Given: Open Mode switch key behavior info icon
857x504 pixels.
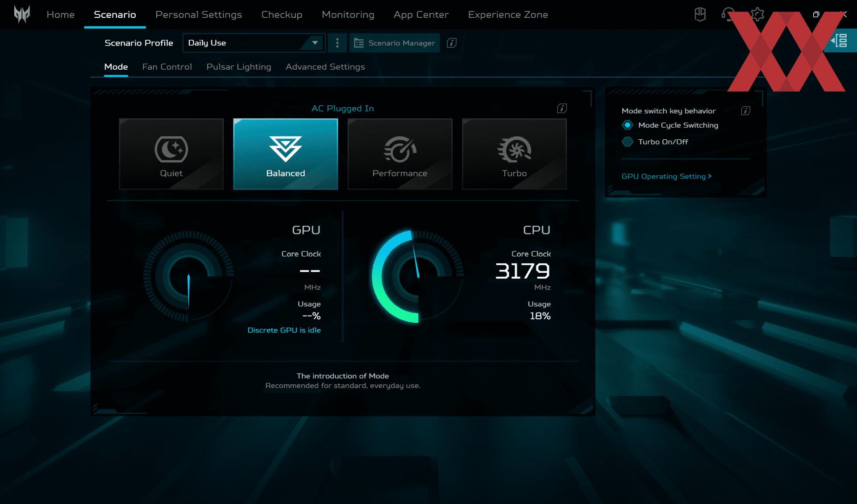Looking at the screenshot, I should (x=745, y=111).
